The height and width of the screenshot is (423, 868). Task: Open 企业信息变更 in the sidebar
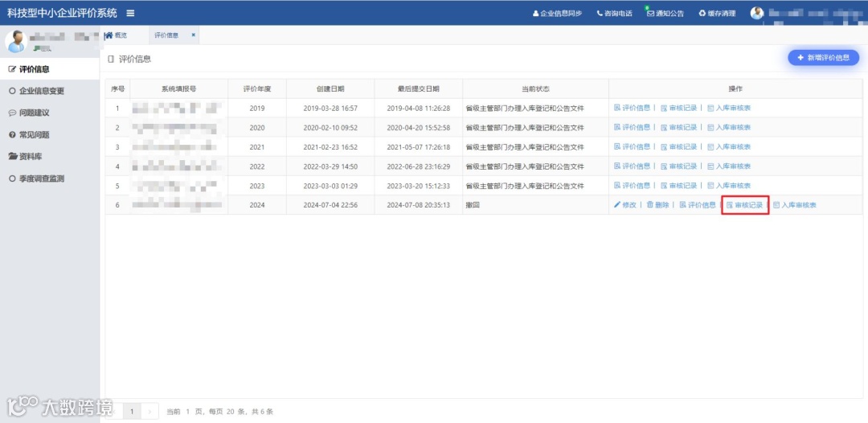click(x=50, y=91)
